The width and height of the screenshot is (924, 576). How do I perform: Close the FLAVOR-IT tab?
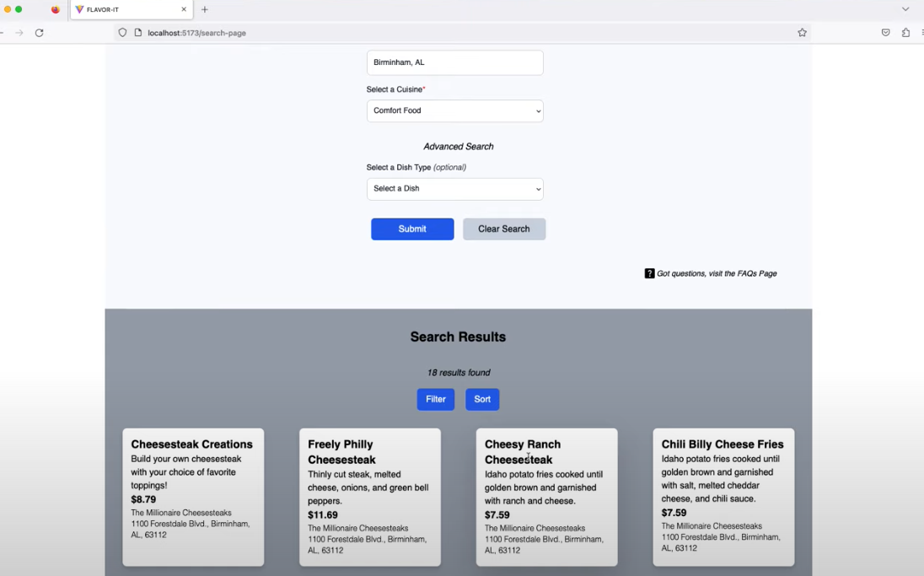(x=184, y=9)
